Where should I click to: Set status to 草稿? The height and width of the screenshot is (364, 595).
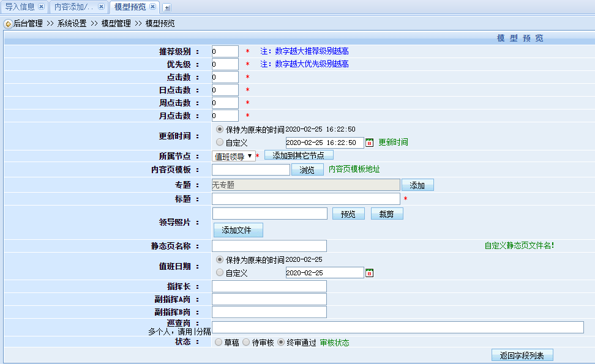[219, 343]
